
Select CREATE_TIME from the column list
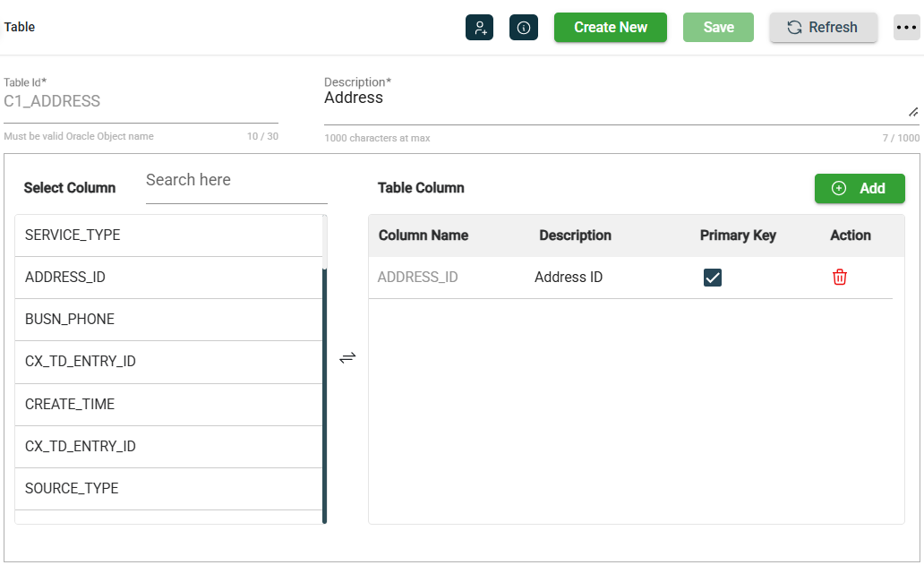point(168,404)
